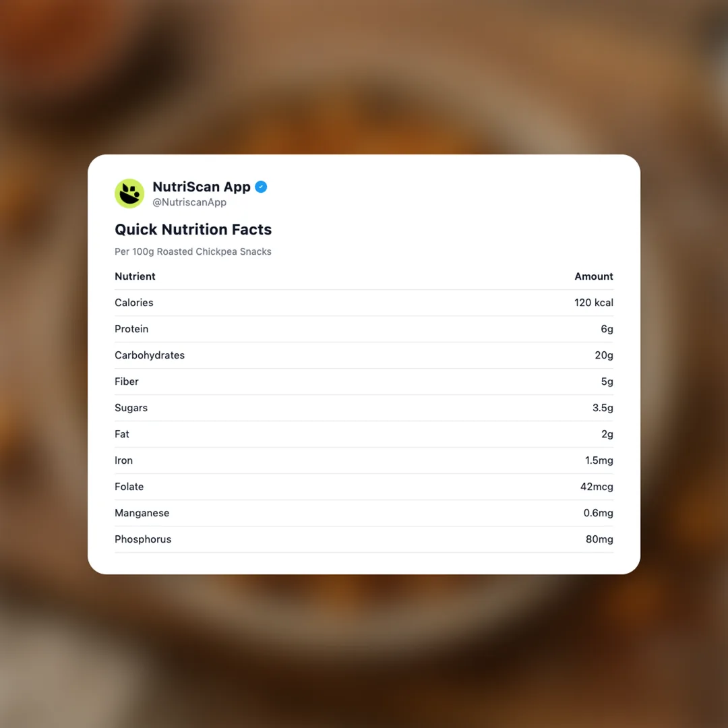
Task: Select the Fat row label
Action: coord(122,434)
